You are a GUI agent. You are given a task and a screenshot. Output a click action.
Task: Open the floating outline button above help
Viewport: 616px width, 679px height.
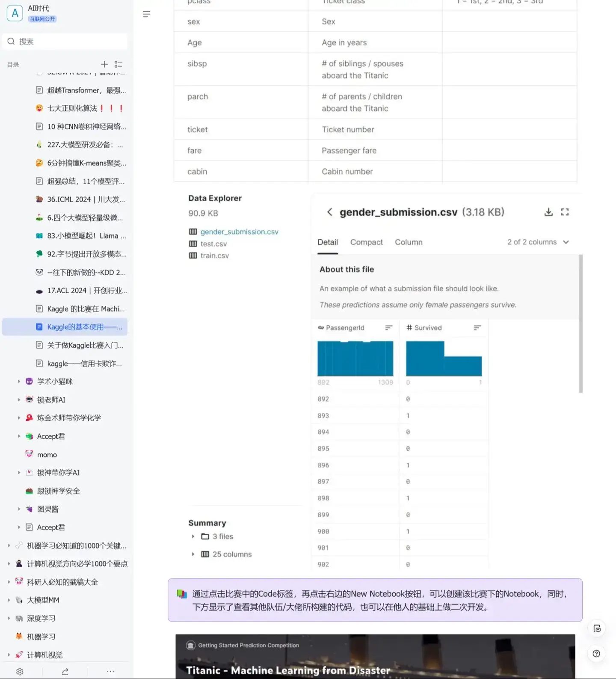pyautogui.click(x=596, y=628)
